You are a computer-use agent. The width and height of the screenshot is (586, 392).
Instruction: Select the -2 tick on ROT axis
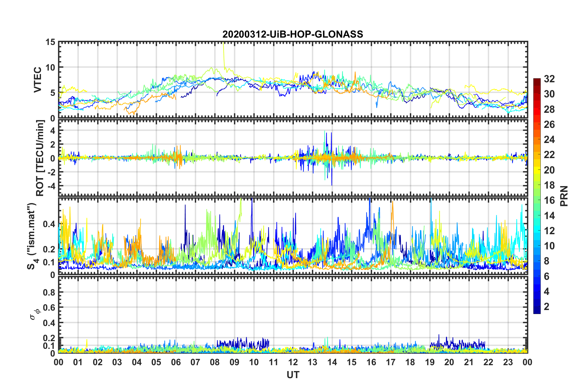click(x=51, y=172)
